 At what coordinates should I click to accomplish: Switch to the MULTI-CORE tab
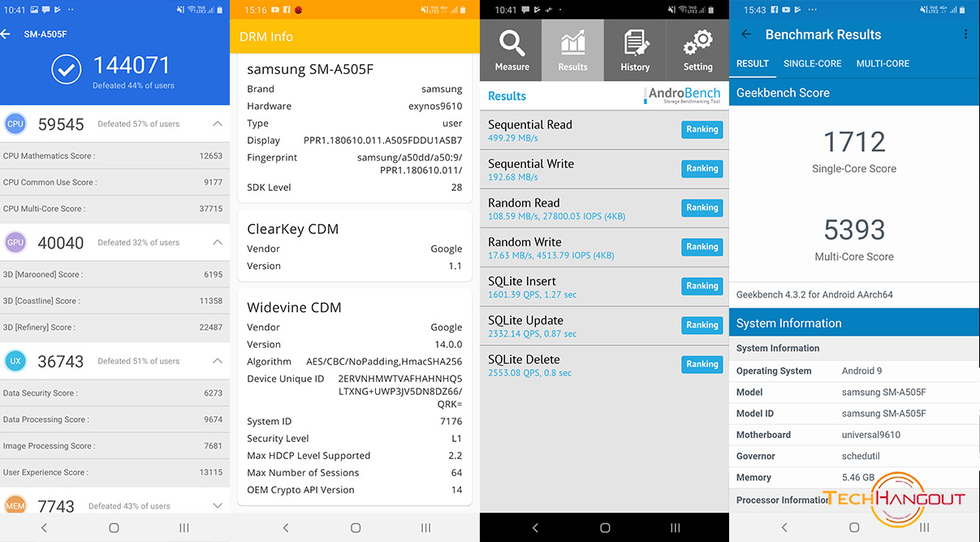pyautogui.click(x=883, y=63)
